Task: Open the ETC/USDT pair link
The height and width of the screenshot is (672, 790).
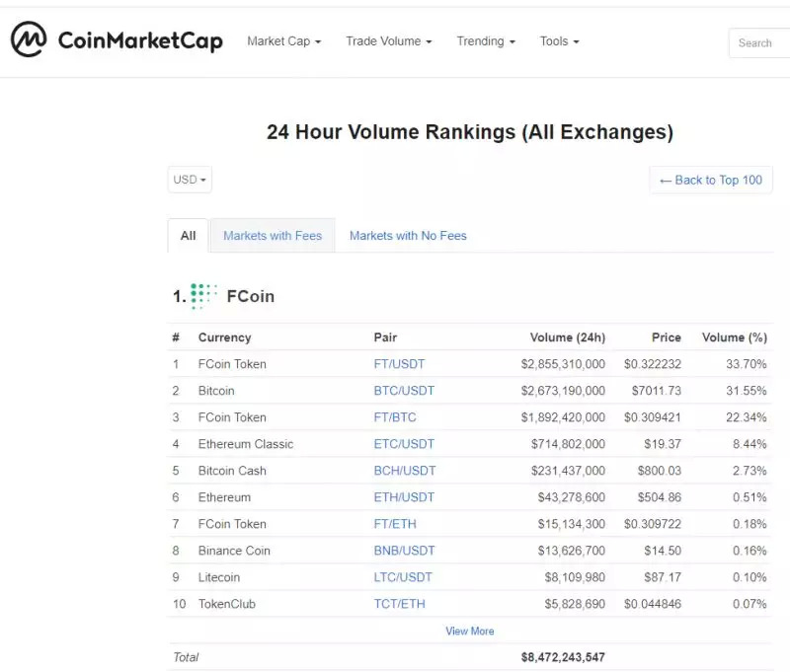Action: coord(404,444)
